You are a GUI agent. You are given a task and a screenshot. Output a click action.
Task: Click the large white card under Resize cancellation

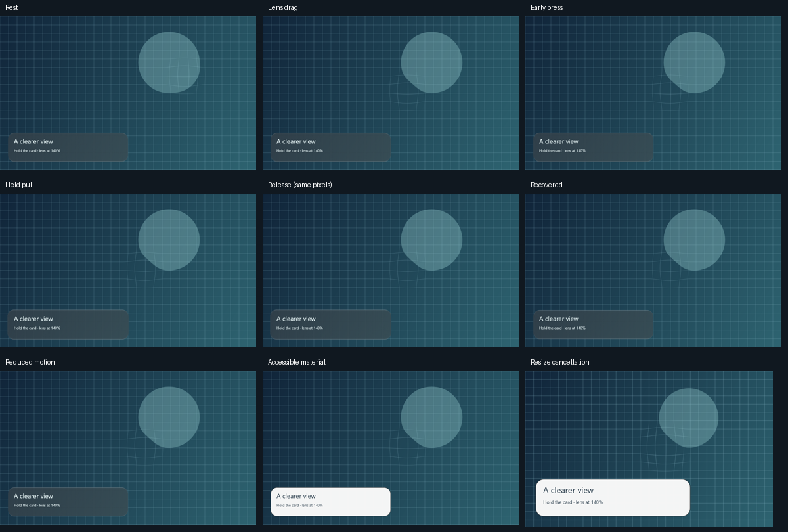pyautogui.click(x=613, y=498)
